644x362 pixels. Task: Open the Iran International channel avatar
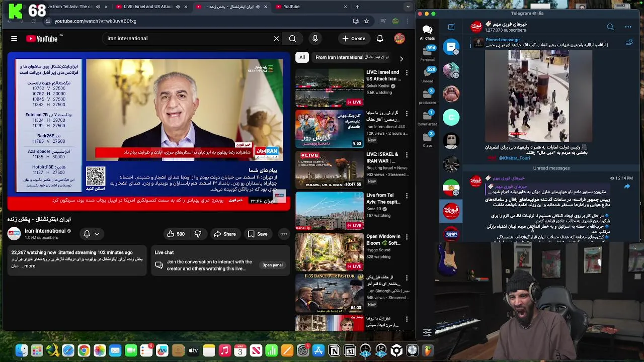point(14,234)
